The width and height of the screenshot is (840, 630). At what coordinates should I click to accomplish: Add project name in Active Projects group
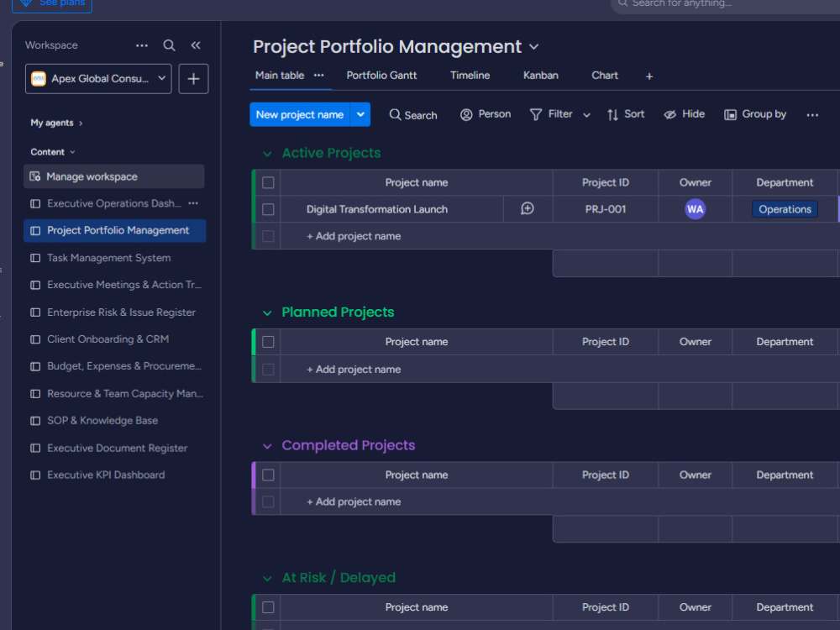point(354,236)
